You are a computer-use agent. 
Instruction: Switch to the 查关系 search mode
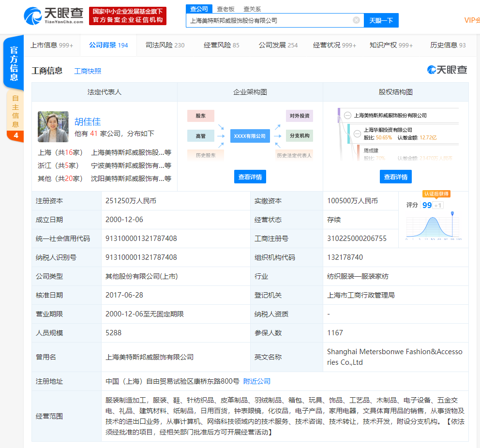coord(252,9)
